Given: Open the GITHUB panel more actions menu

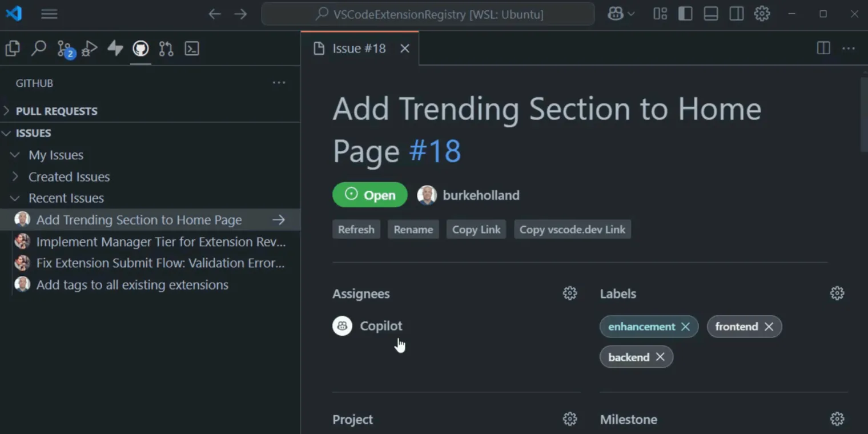Looking at the screenshot, I should (x=279, y=83).
